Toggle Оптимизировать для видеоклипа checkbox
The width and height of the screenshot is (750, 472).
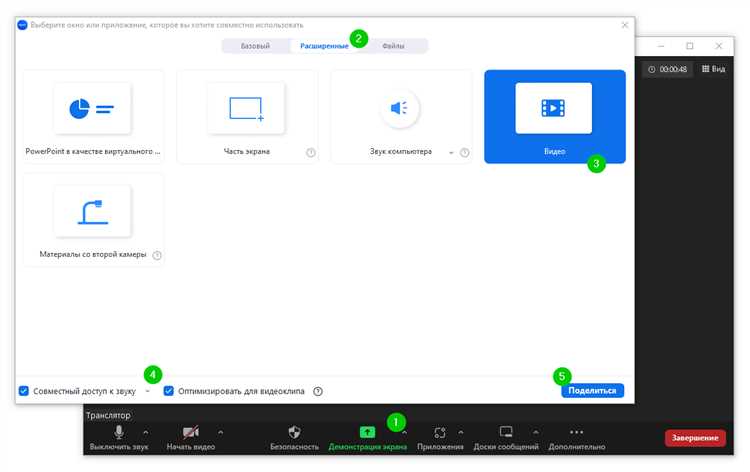(x=168, y=391)
